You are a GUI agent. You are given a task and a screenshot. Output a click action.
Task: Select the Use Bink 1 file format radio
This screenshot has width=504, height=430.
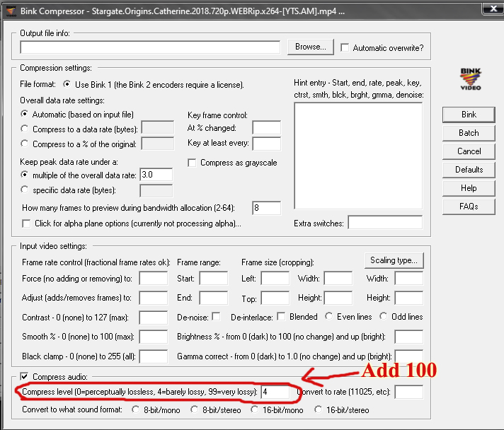pyautogui.click(x=67, y=84)
